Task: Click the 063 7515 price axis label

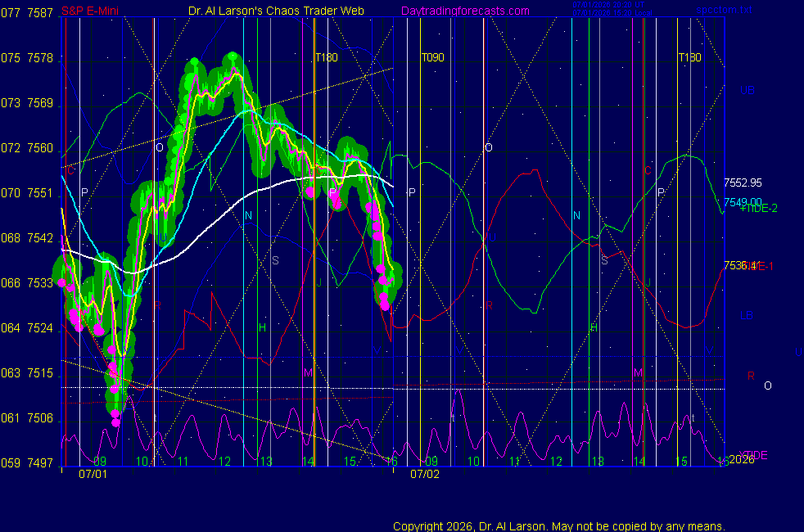Action: pyautogui.click(x=27, y=373)
